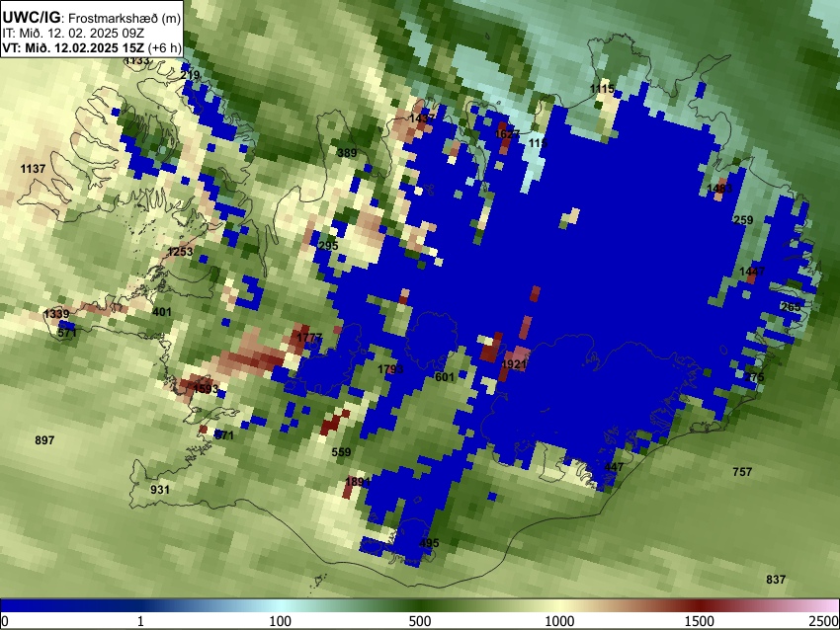
Task: Click the legend tick label 2500
Action: coord(824,621)
